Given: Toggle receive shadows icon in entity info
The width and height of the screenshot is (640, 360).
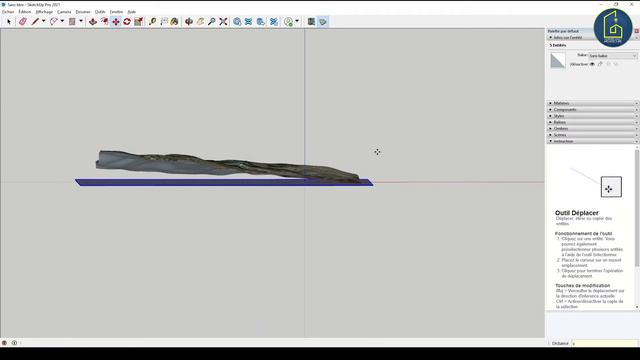Looking at the screenshot, I should 616,64.
